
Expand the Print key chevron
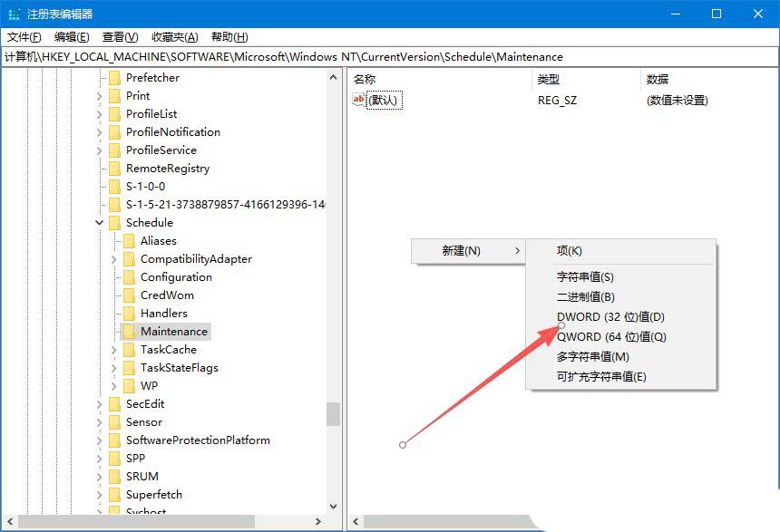(x=100, y=96)
